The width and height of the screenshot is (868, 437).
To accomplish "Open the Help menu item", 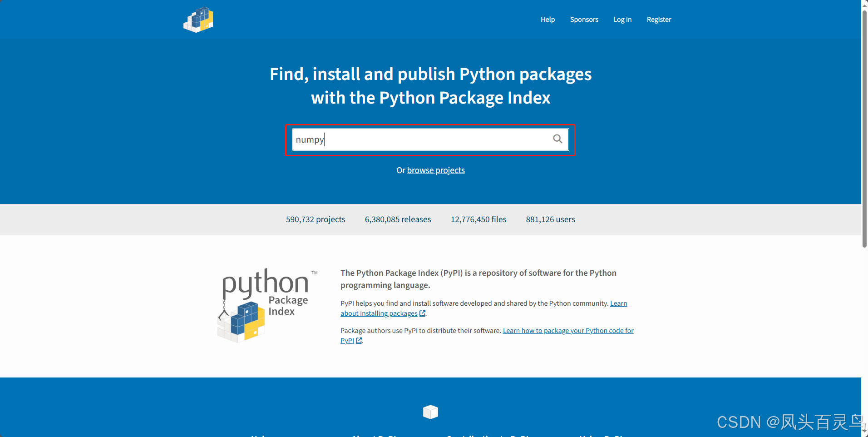I will (x=547, y=20).
